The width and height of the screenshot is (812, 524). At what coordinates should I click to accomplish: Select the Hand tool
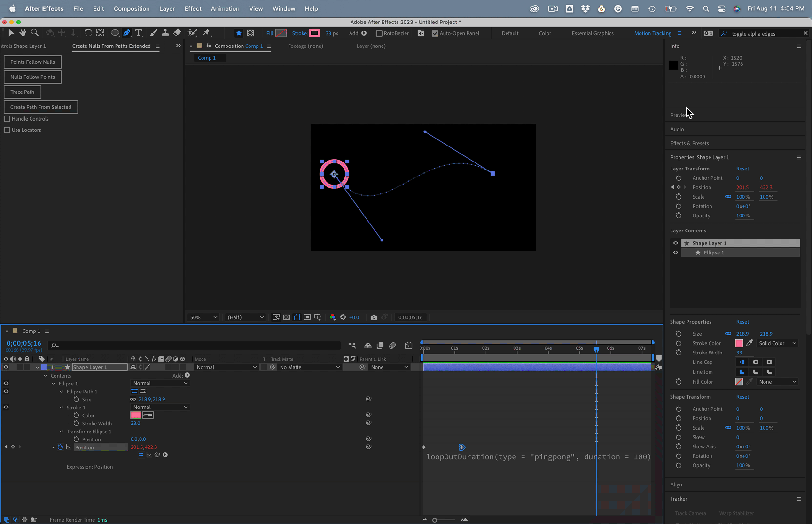pos(23,32)
